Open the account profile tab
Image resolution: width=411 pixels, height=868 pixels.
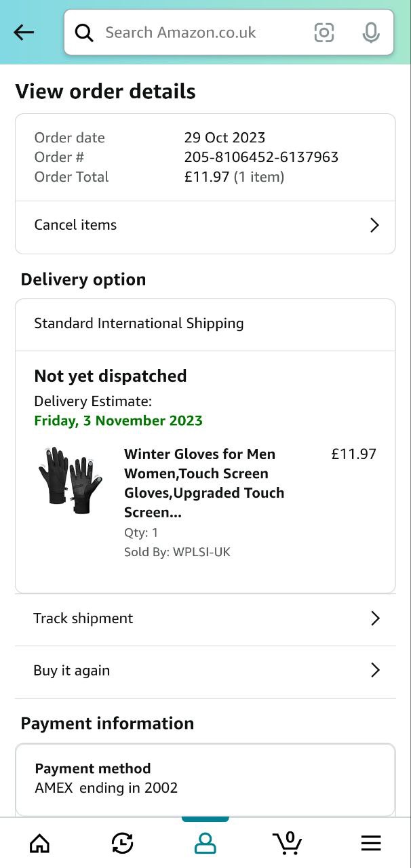point(205,843)
